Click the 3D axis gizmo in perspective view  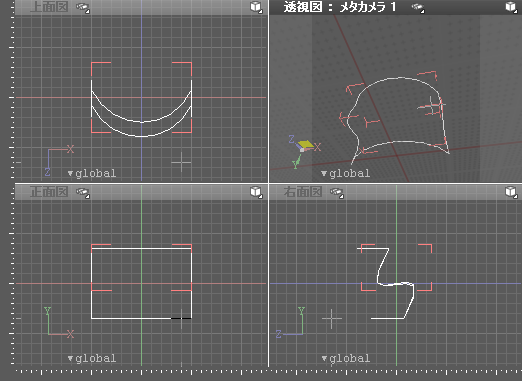tap(304, 151)
